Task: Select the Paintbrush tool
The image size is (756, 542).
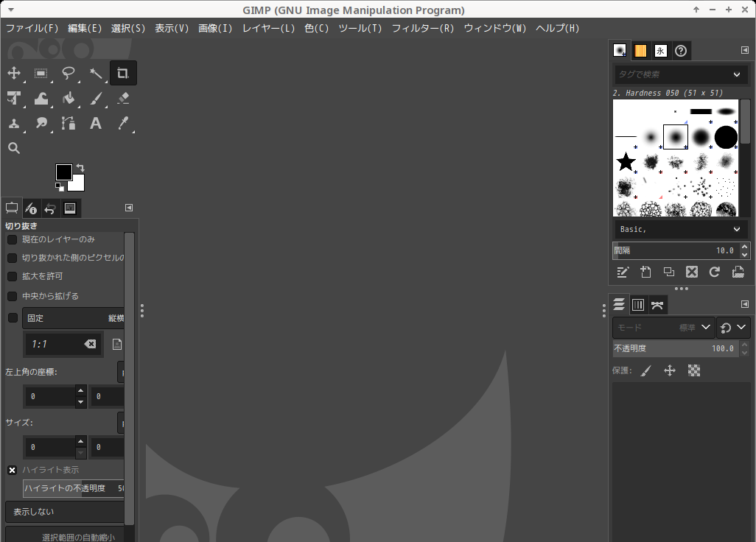Action: click(96, 98)
